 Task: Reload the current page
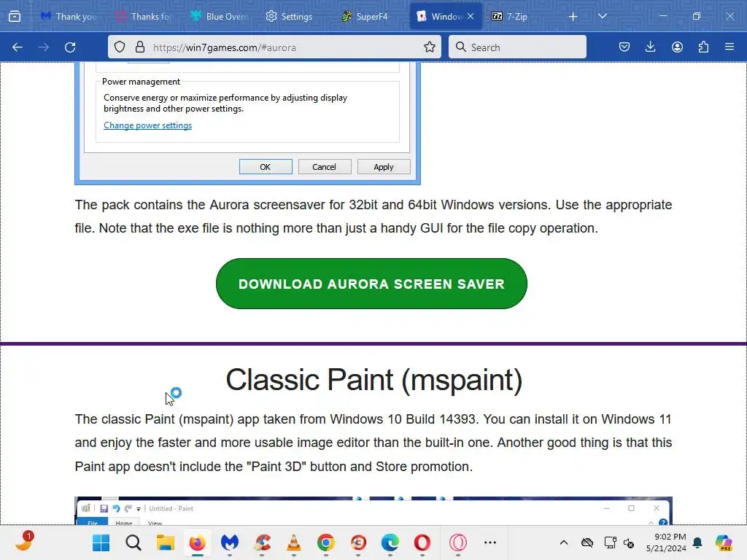click(70, 47)
